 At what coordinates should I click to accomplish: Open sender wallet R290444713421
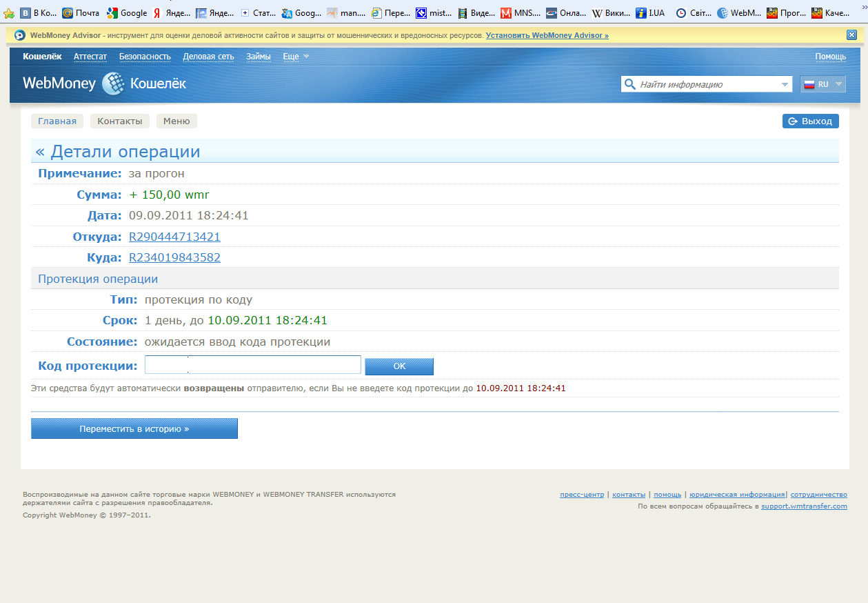pos(174,237)
